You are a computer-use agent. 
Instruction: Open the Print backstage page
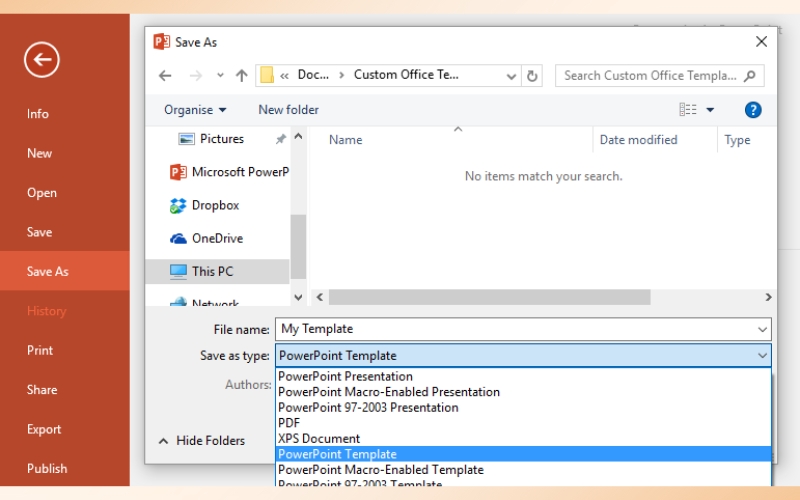coord(40,351)
